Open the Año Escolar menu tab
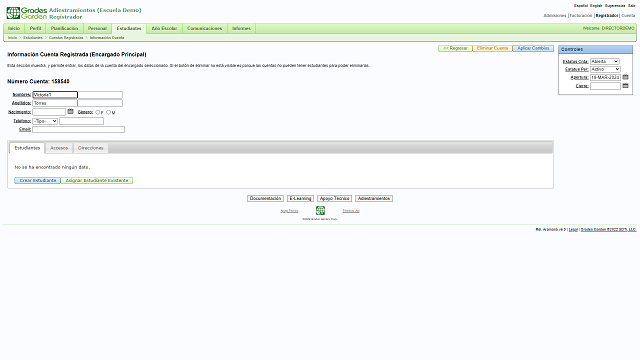This screenshot has height=360, width=640. click(x=164, y=28)
